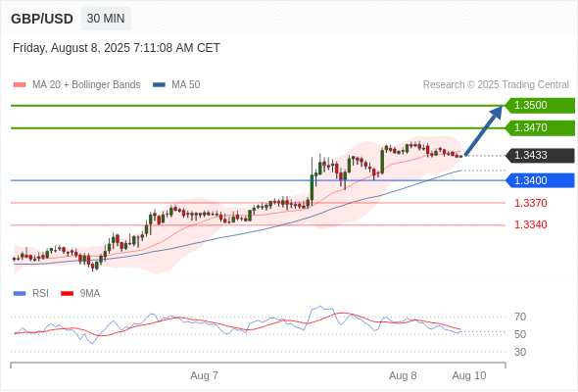
Task: Click the Aug 10 date marker
Action: [x=469, y=375]
